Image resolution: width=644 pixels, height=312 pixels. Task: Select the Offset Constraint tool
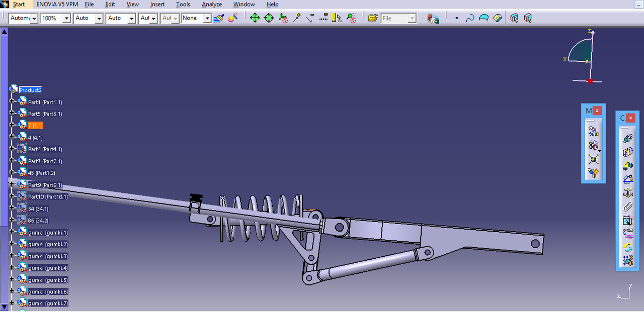(x=627, y=165)
